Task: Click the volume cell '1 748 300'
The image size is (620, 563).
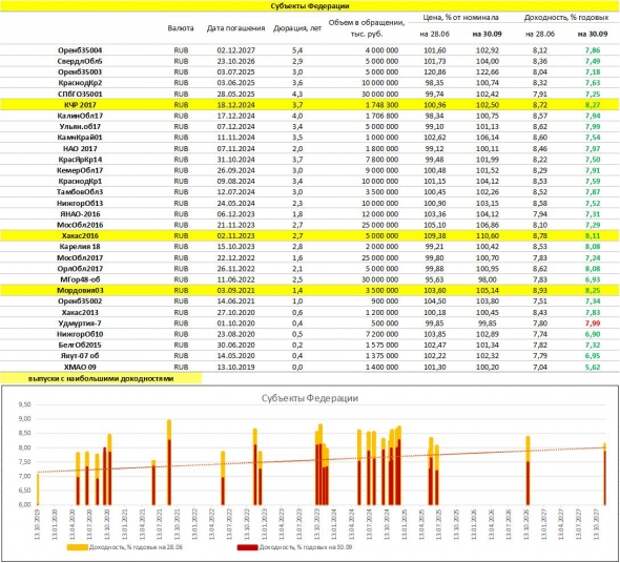Action: point(380,105)
